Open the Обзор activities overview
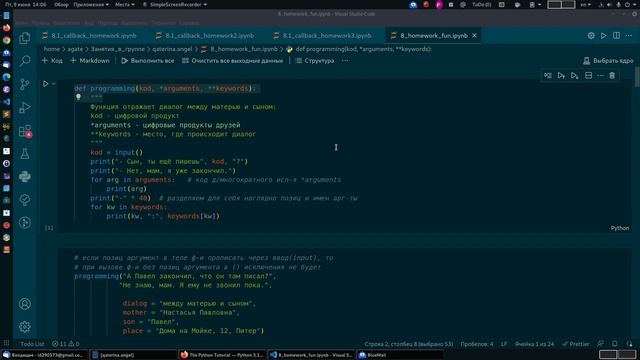This screenshot has width=640, height=360. 61,4
